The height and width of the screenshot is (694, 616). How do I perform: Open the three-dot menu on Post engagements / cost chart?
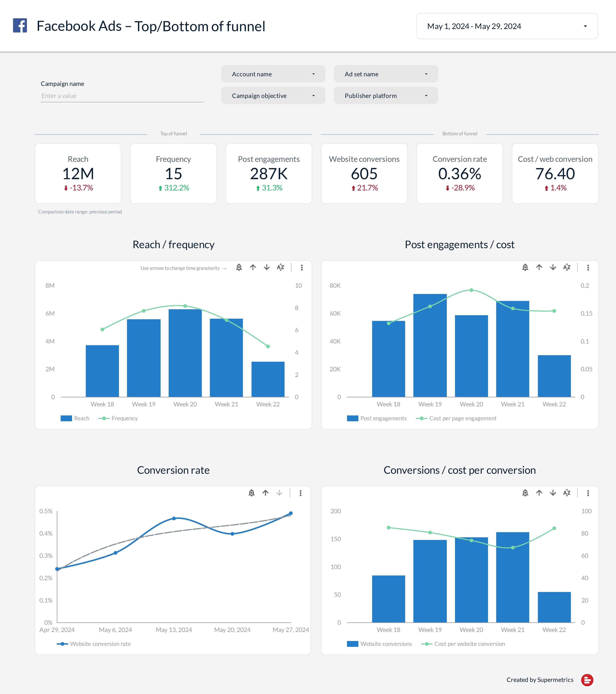click(x=588, y=268)
